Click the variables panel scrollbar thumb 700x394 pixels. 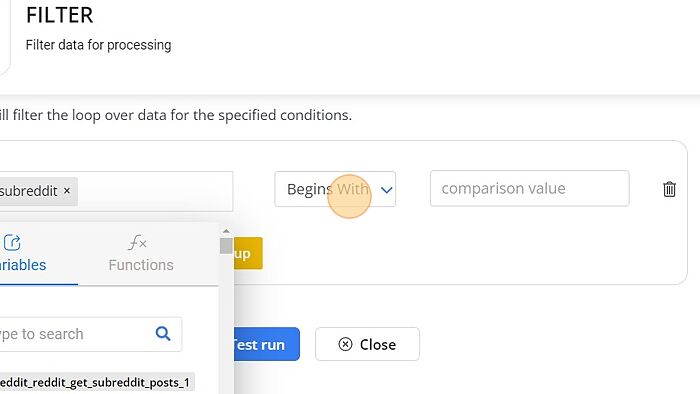tap(226, 246)
